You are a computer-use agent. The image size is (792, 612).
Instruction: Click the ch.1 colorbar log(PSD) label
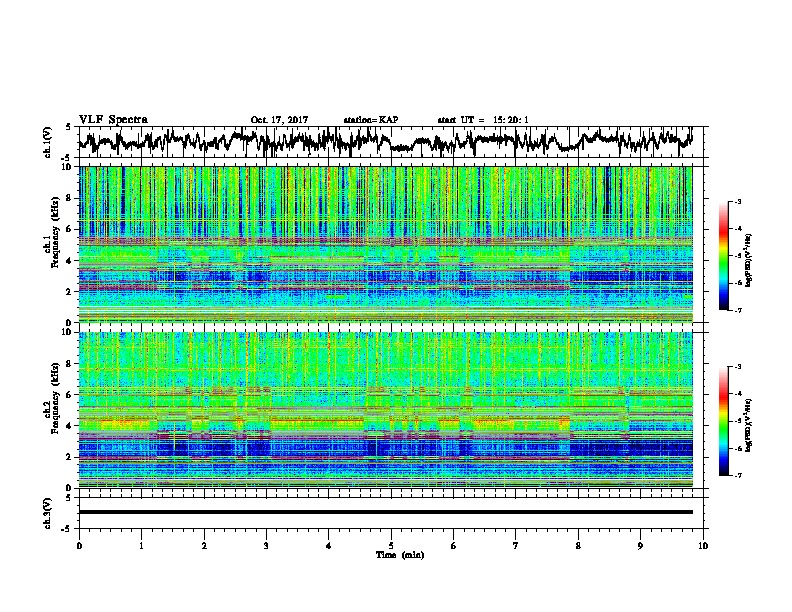tap(749, 261)
